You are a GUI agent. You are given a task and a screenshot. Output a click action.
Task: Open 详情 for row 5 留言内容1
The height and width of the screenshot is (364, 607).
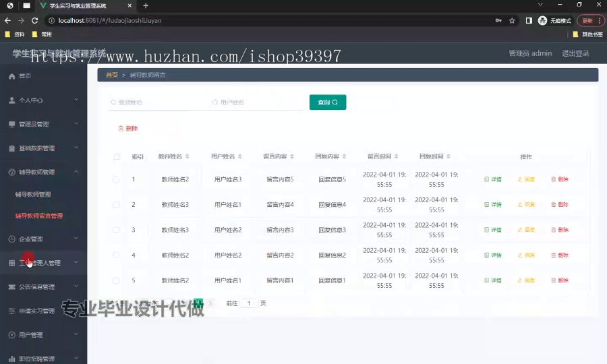click(493, 280)
